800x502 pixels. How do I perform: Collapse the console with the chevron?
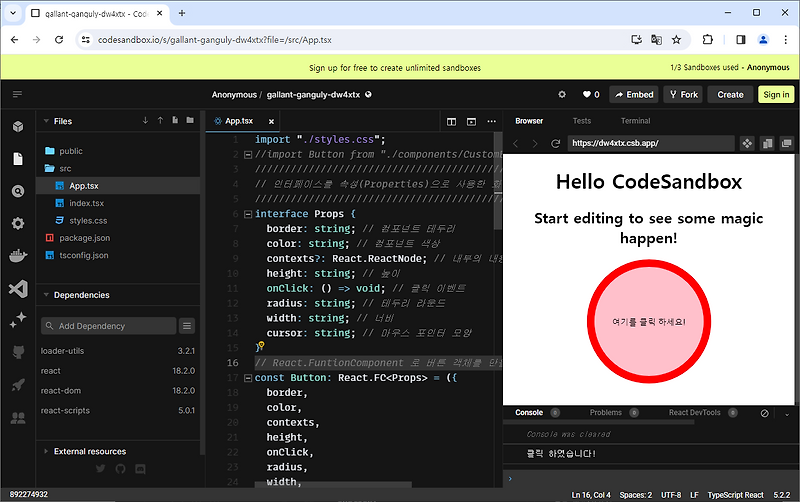point(787,414)
